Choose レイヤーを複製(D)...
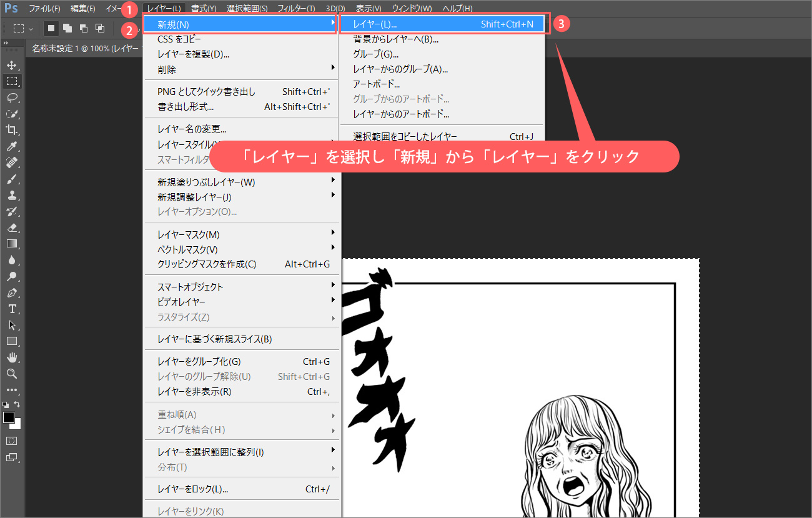Image resolution: width=812 pixels, height=518 pixels. [240, 54]
